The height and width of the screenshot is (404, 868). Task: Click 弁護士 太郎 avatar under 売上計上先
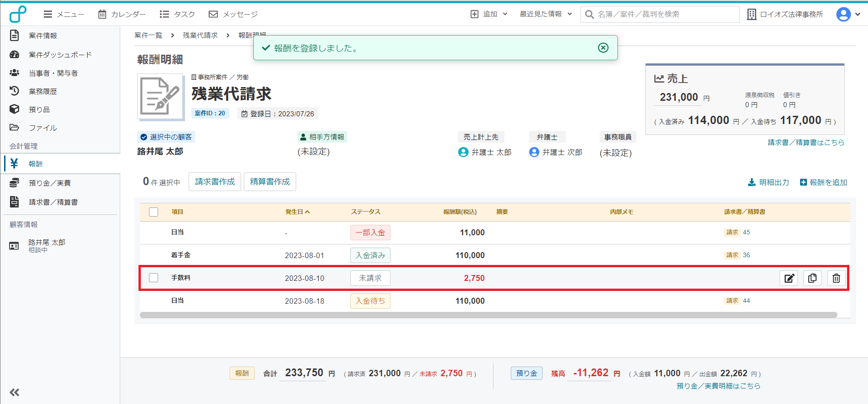tap(463, 152)
